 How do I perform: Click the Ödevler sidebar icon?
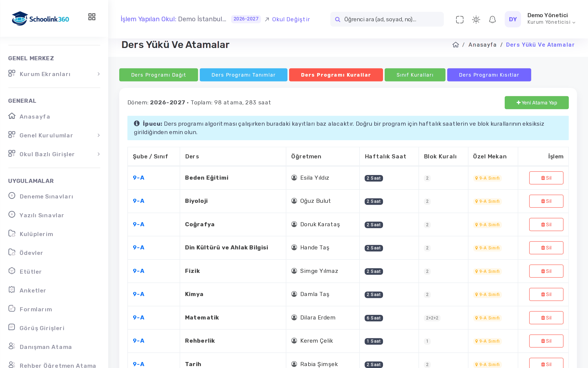pyautogui.click(x=12, y=252)
